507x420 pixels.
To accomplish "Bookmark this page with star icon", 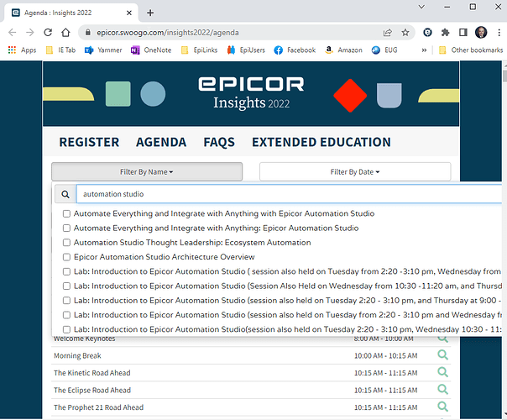I will pos(405,33).
